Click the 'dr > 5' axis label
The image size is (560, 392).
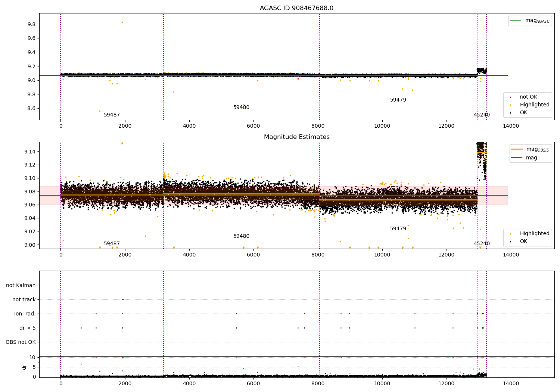coord(27,328)
